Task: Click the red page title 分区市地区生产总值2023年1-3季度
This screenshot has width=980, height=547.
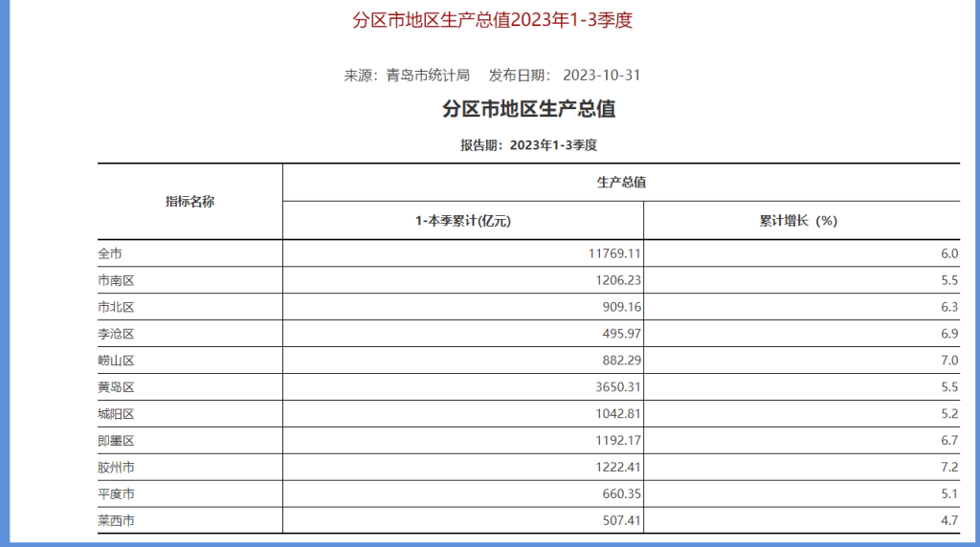Action: 493,20
